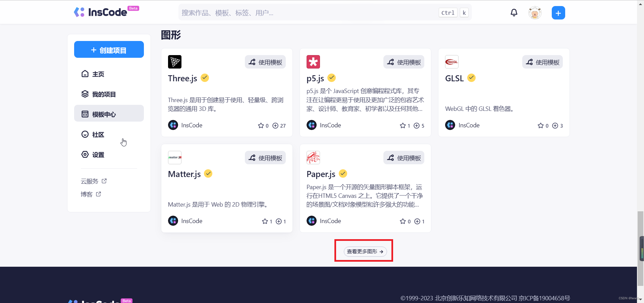The height and width of the screenshot is (303, 644).
Task: Click InsCode author on GLSL card
Action: point(462,125)
